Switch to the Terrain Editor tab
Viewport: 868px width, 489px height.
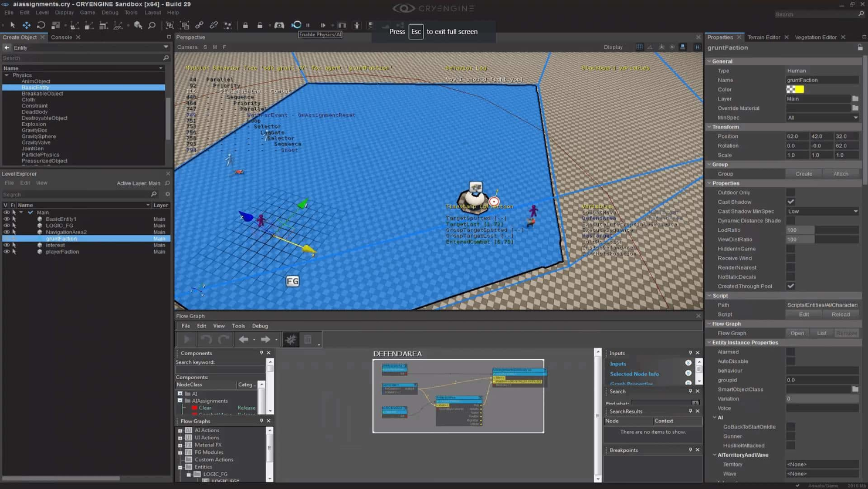pos(764,37)
